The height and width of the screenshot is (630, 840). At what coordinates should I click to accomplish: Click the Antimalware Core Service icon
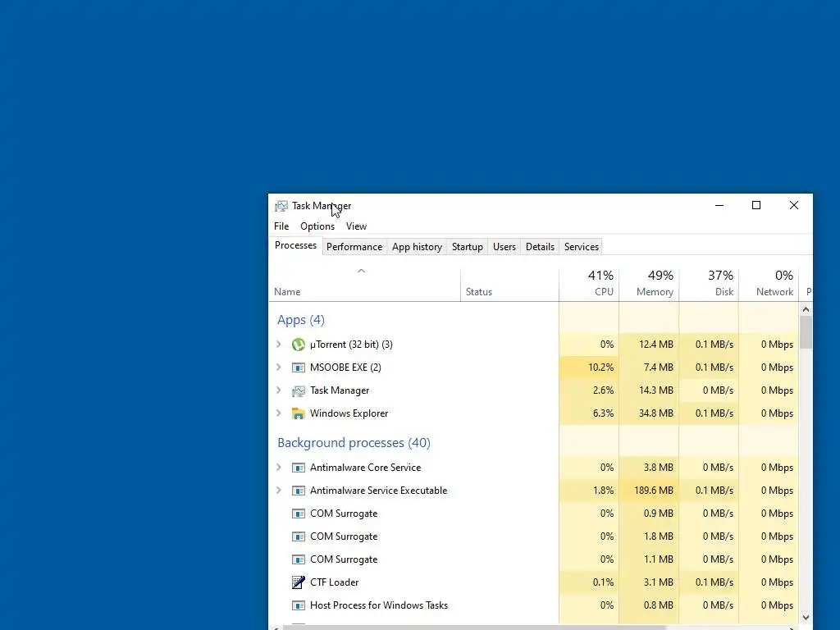tap(299, 468)
